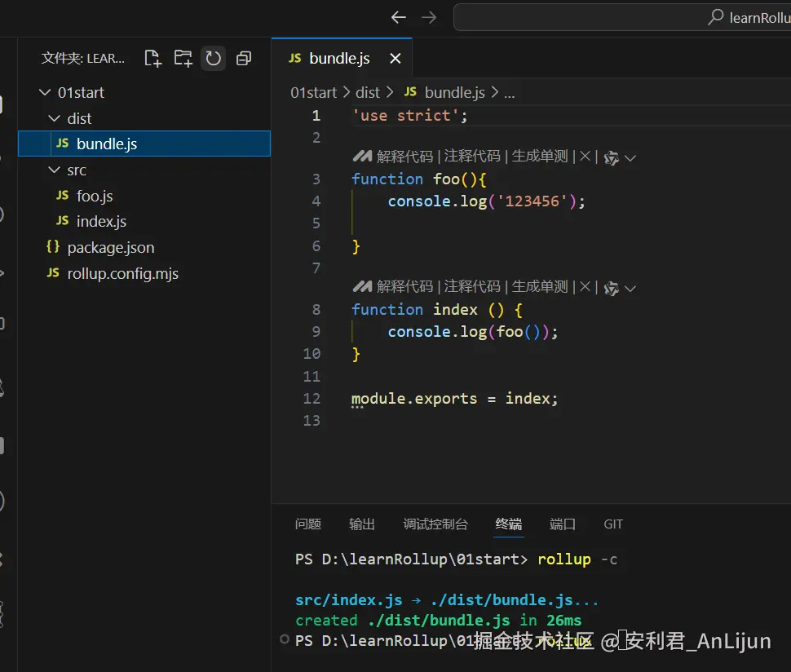Click 生成单测 above function foo
791x672 pixels.
[x=540, y=157]
